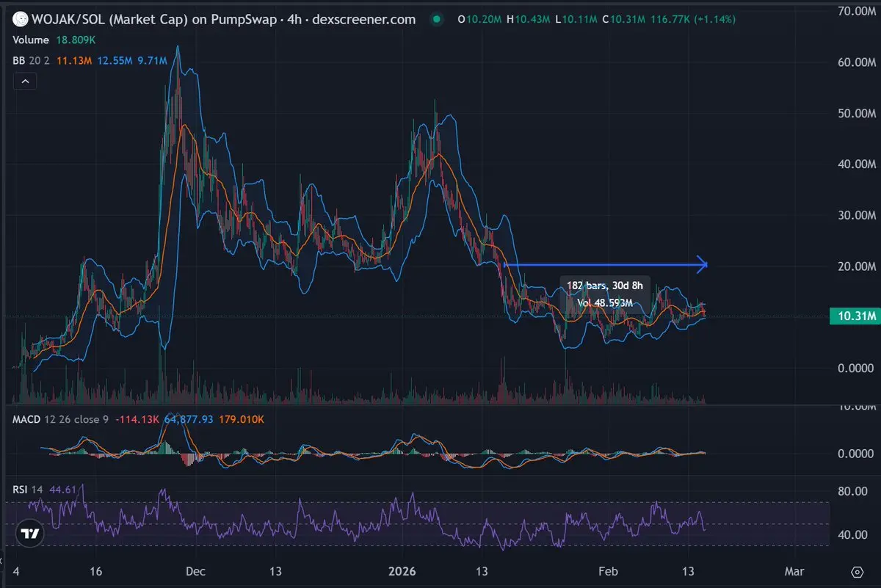
Task: Click the green market status dot
Action: (438, 20)
